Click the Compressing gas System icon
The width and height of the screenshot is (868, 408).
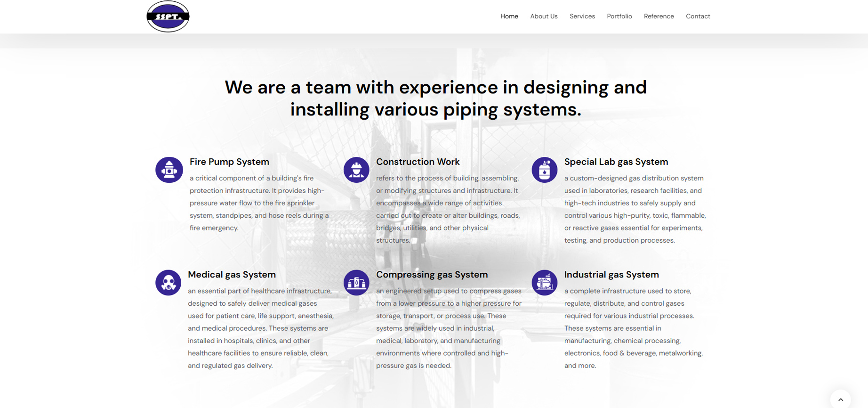[x=356, y=283]
